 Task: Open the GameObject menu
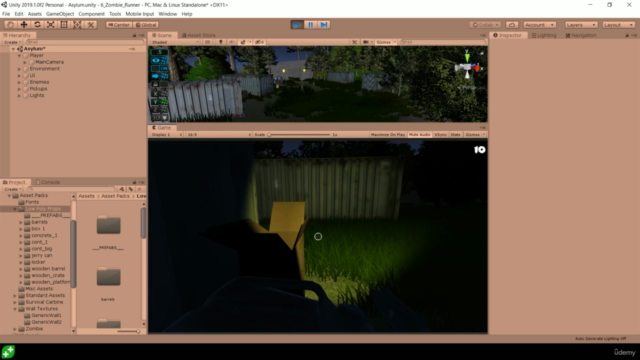coord(60,14)
